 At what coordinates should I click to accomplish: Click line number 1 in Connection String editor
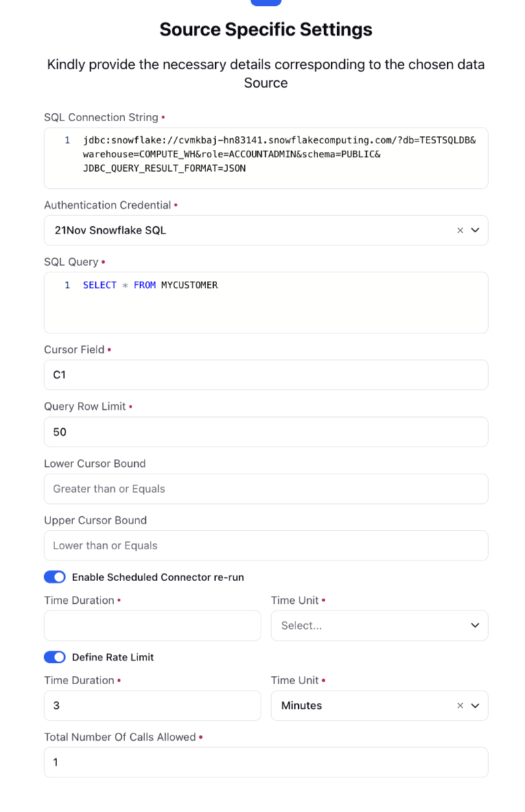pos(67,140)
